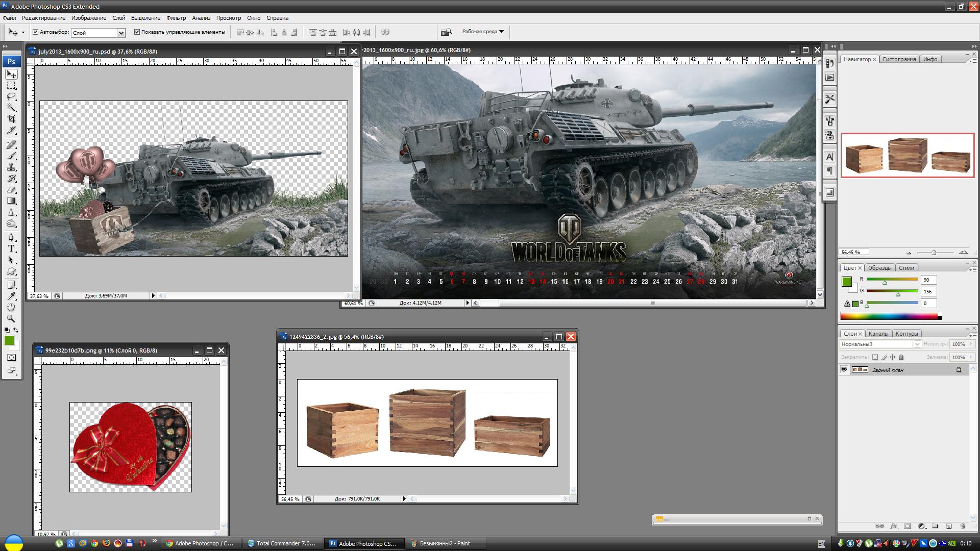Open Безымянный - Paint from taskbar
This screenshot has height=551, width=980.
point(444,543)
